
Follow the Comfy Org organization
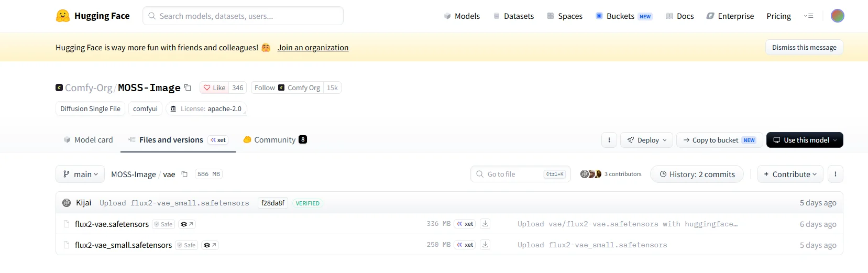[287, 88]
